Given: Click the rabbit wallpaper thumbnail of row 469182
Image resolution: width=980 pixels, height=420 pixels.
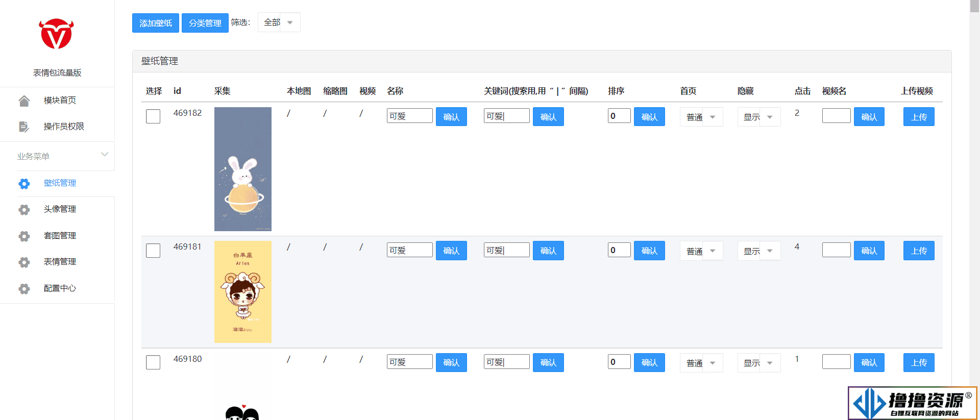Looking at the screenshot, I should pyautogui.click(x=243, y=169).
